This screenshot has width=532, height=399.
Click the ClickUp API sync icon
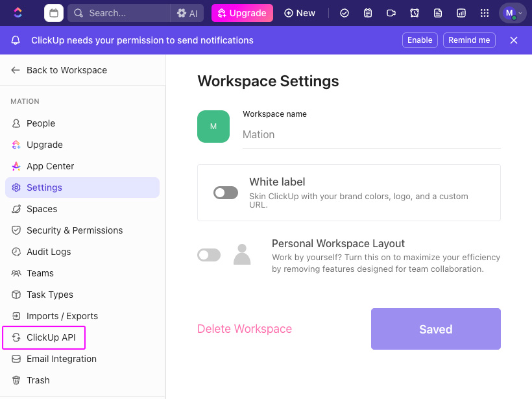click(x=16, y=337)
